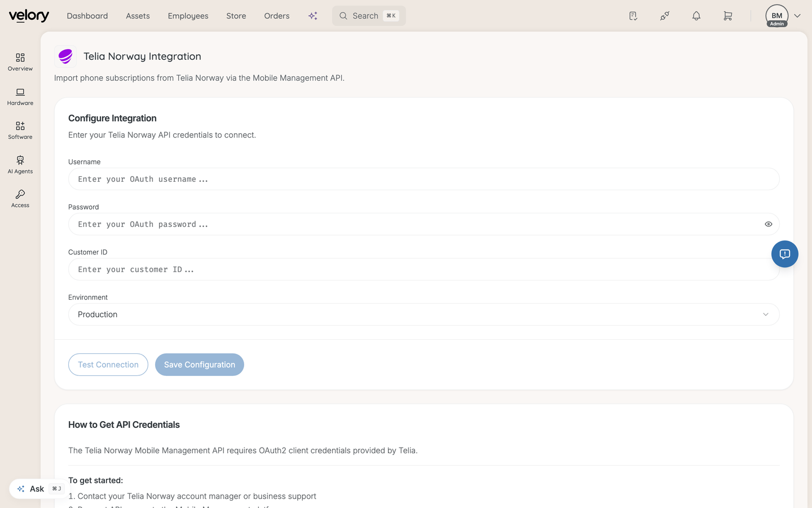Click the 'To get started:' text

(x=95, y=480)
